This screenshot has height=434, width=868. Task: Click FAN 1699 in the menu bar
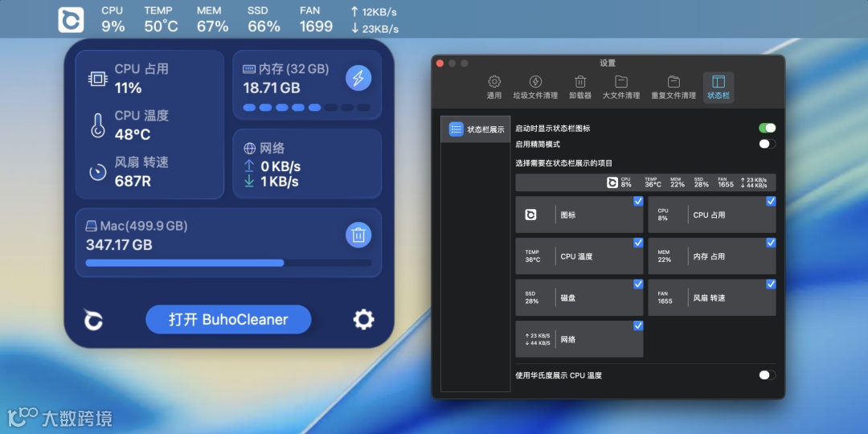316,19
